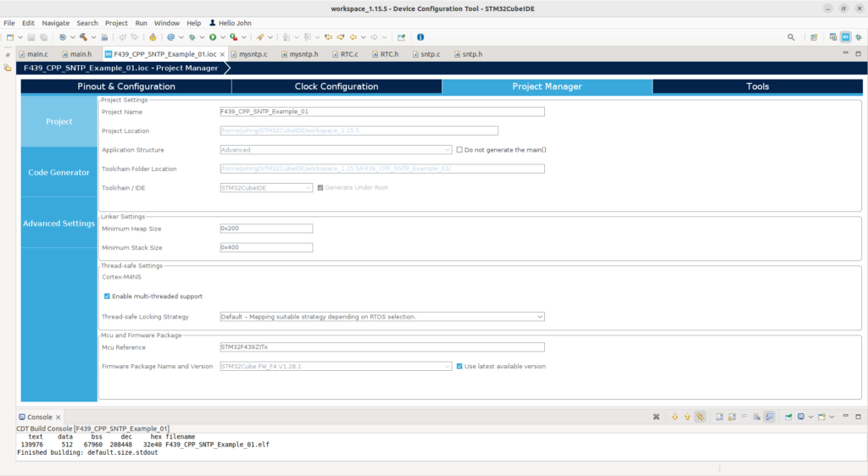Viewport: 868px width, 476px height.
Task: Expand the Build hammer dropdown arrow
Action: click(x=93, y=37)
